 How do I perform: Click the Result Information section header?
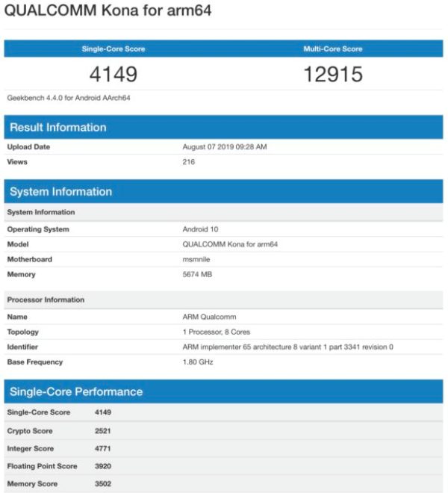(58, 127)
